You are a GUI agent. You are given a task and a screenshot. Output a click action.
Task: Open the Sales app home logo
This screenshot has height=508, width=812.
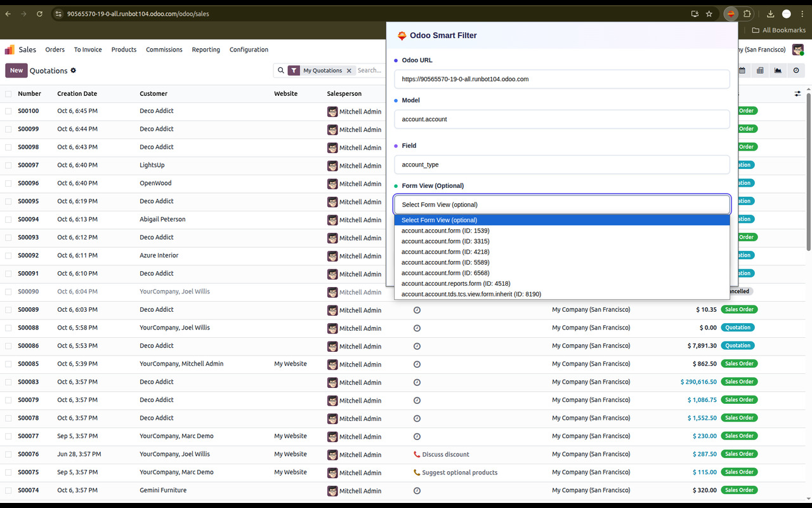[10, 50]
